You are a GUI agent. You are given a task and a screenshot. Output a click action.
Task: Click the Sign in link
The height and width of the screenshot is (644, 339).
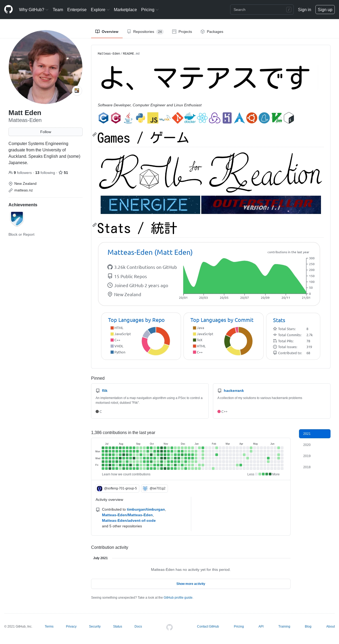[x=305, y=10]
